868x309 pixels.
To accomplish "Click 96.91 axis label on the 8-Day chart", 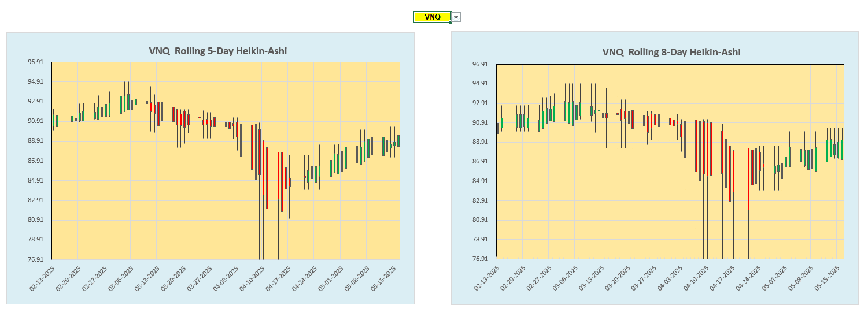I will (481, 64).
